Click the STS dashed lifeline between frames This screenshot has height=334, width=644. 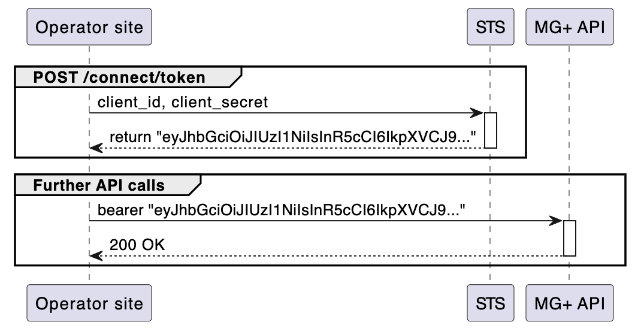(490, 166)
